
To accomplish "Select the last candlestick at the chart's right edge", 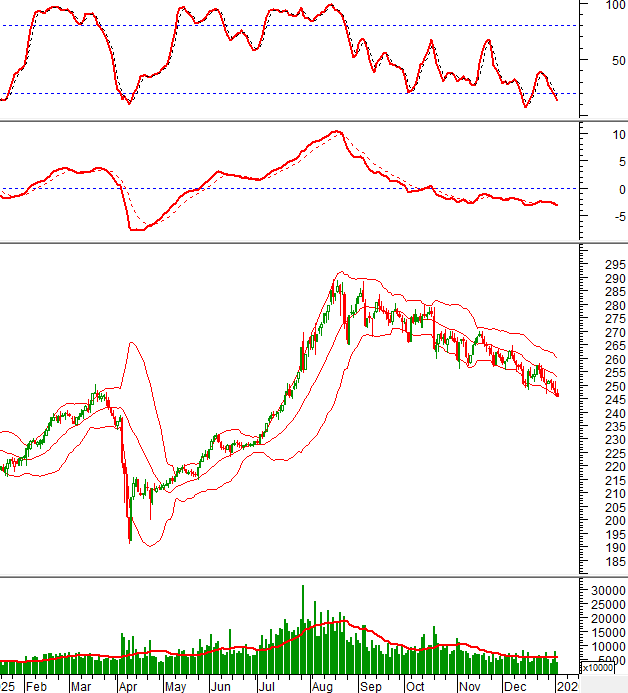I will coord(557,392).
